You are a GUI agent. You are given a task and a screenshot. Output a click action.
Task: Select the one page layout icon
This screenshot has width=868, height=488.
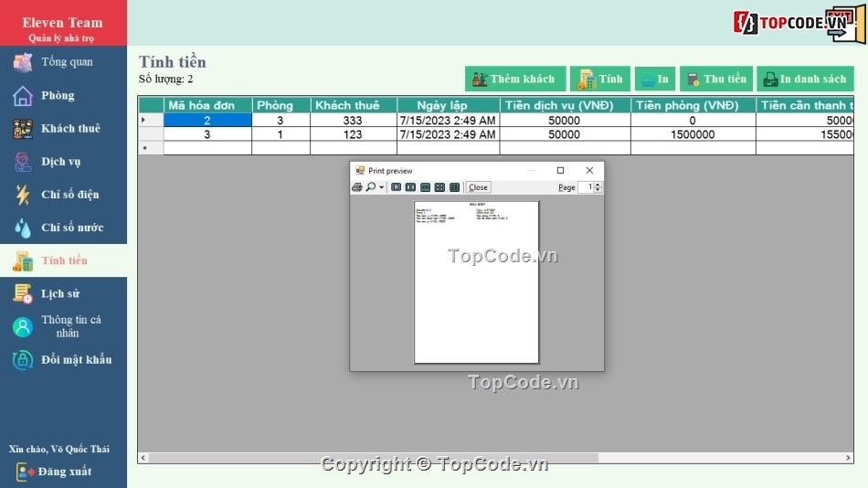pos(396,187)
